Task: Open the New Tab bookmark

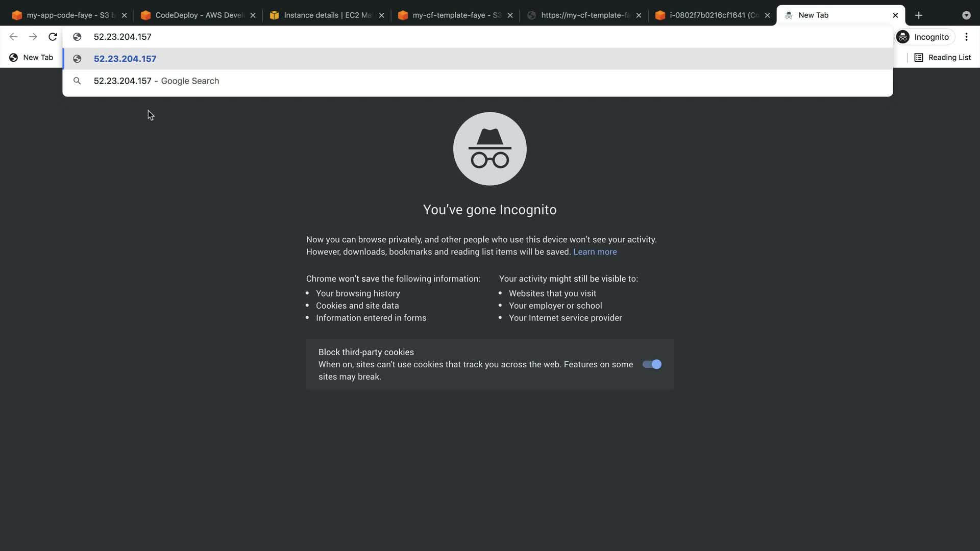Action: point(31,58)
